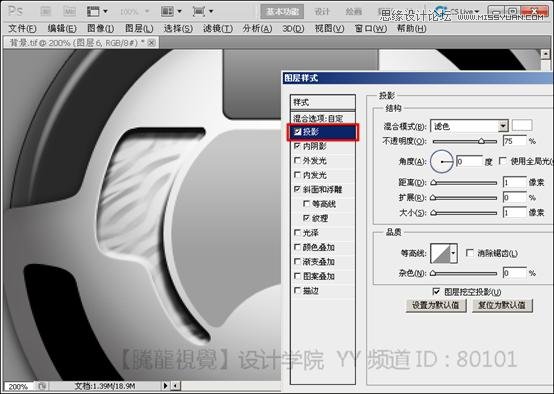Screen dimensions: 554x394
Task: Toggle the 投影 drop shadow checkbox
Action: pyautogui.click(x=297, y=132)
